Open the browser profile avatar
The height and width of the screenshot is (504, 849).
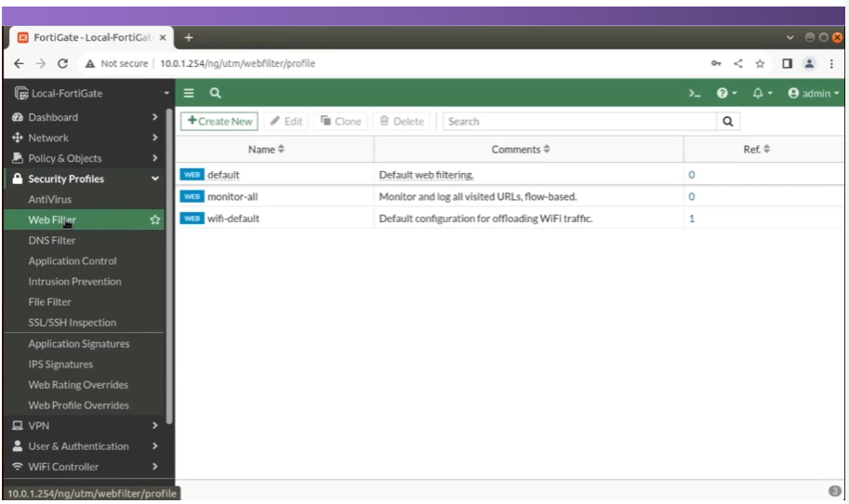point(809,63)
